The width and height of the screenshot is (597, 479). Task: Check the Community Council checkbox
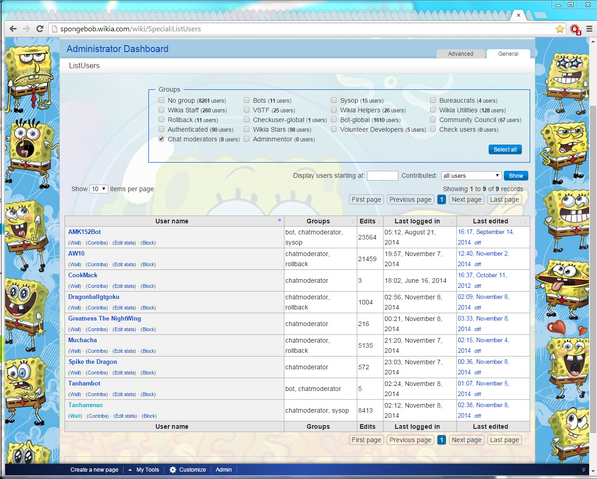click(433, 120)
